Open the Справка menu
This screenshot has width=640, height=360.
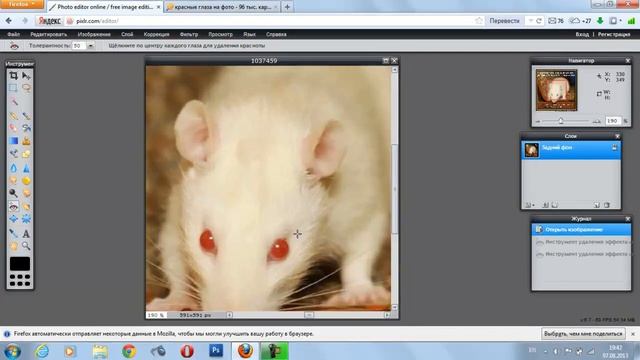(x=276, y=34)
